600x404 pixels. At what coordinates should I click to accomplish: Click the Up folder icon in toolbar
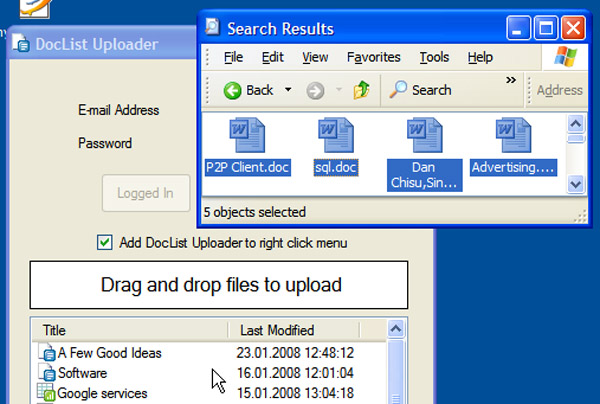pyautogui.click(x=362, y=90)
